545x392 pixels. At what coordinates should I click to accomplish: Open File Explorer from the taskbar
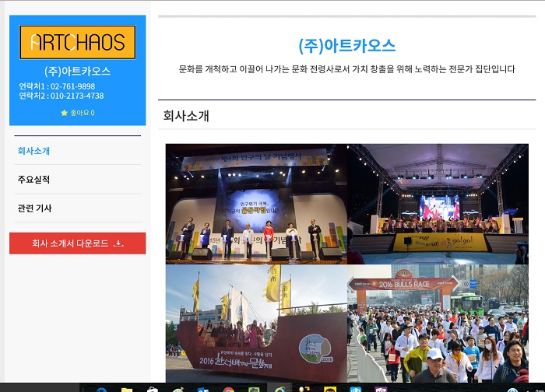tap(126, 389)
